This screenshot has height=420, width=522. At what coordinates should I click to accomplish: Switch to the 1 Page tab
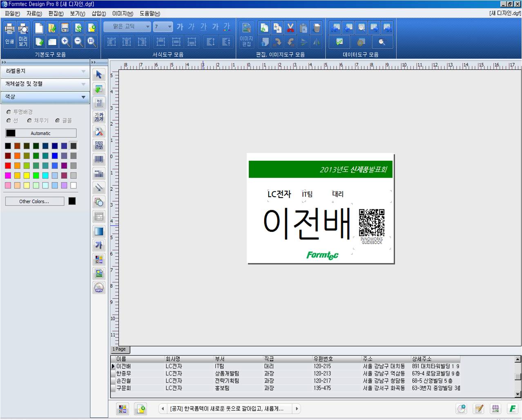[x=120, y=349]
